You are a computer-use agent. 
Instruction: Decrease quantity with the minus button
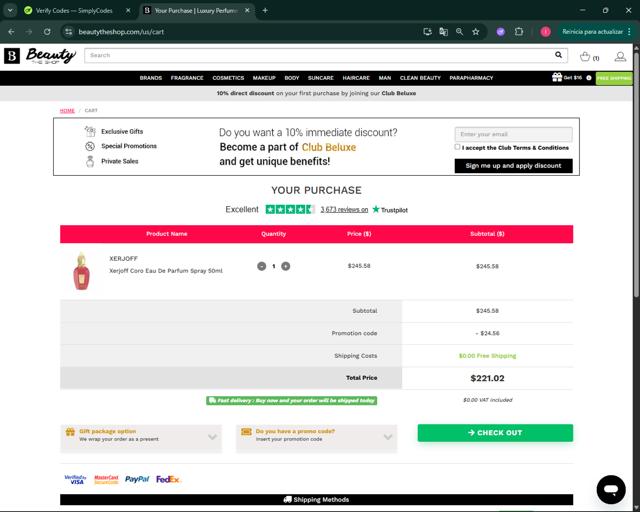pyautogui.click(x=262, y=266)
